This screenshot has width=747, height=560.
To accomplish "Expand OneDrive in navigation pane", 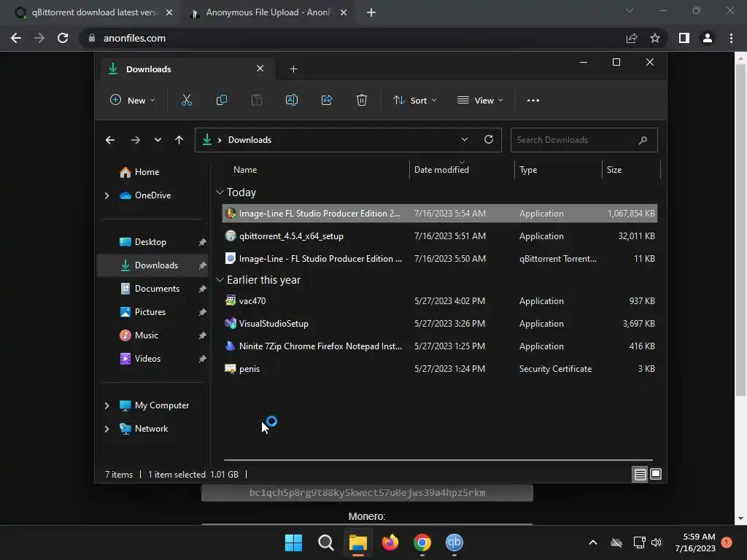I will pyautogui.click(x=107, y=195).
